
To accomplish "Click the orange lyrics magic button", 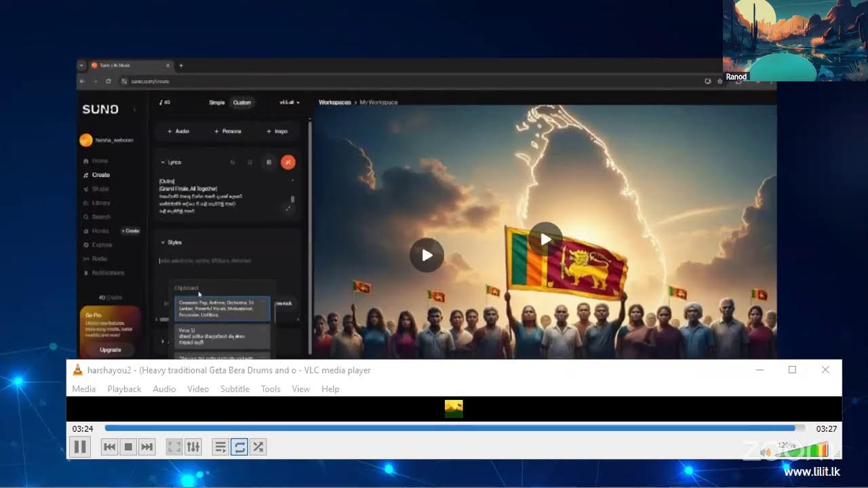I will (x=288, y=162).
